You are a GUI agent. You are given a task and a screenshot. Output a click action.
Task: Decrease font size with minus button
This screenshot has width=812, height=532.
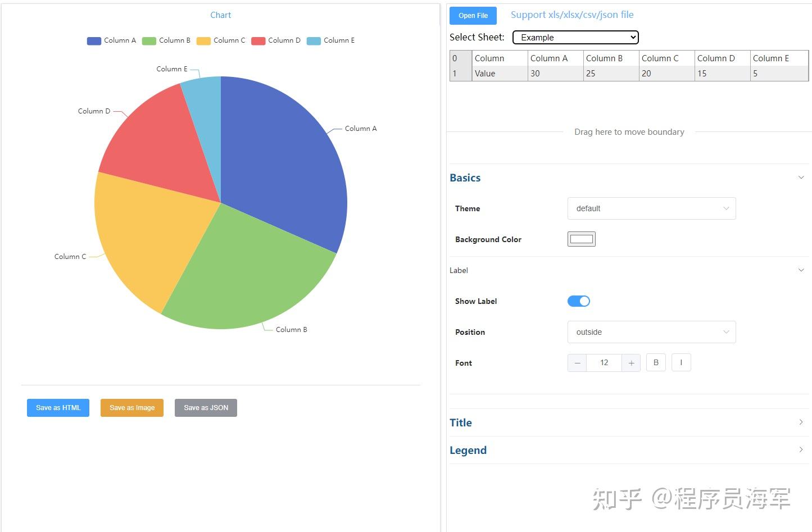577,363
